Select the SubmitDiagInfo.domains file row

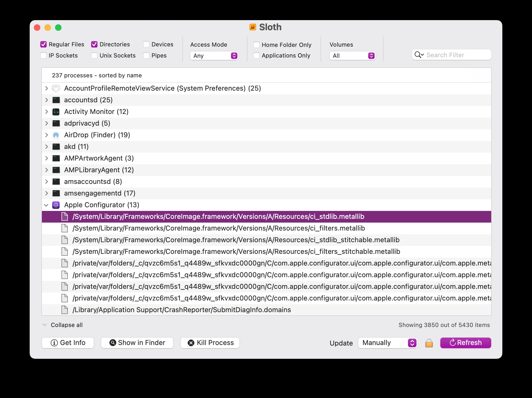(266, 310)
